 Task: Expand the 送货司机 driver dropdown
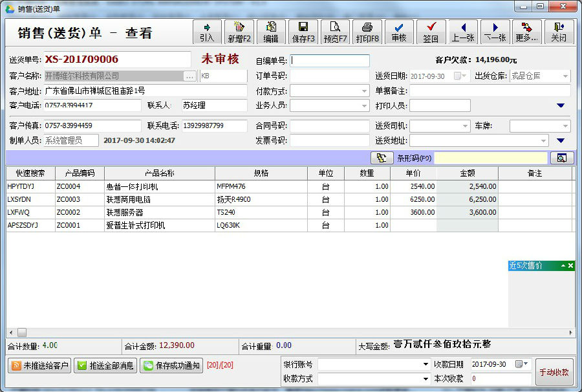466,126
